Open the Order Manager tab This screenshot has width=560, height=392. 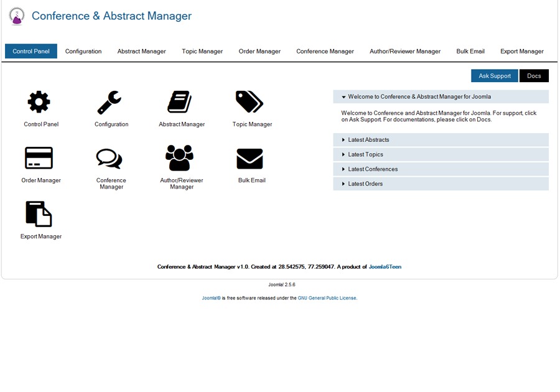coord(259,51)
